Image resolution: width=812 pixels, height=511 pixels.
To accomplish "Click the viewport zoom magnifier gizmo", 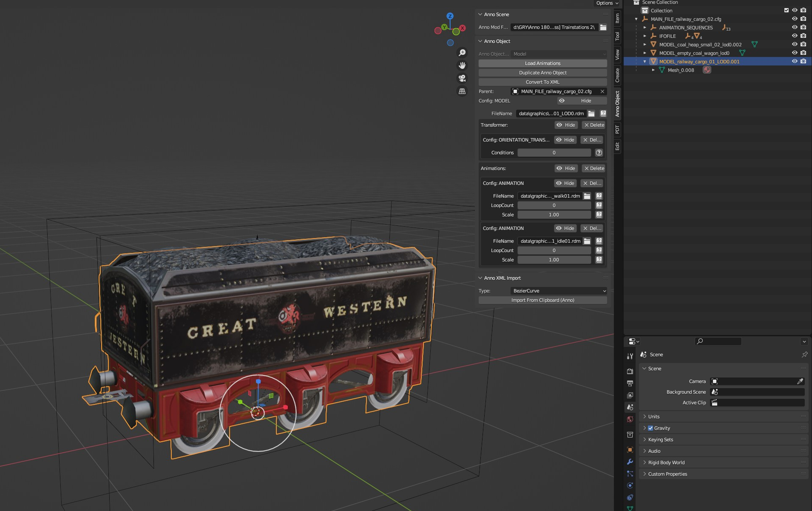I will (462, 53).
